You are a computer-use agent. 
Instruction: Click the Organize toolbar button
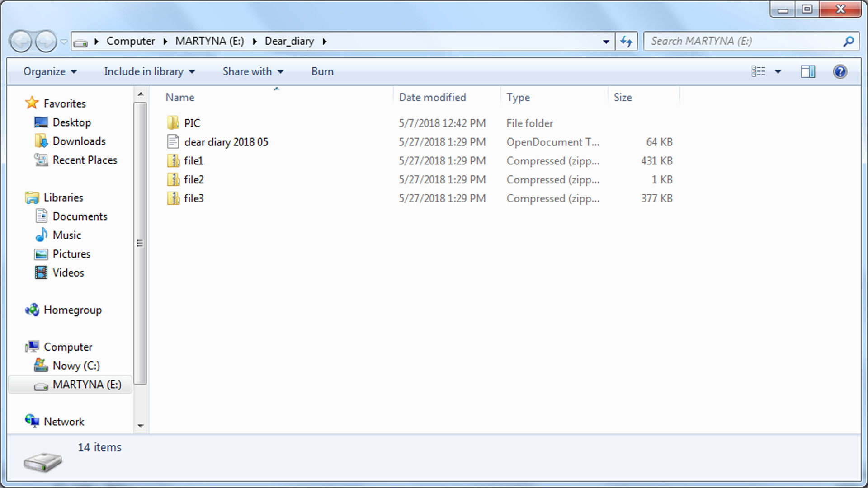coord(44,71)
